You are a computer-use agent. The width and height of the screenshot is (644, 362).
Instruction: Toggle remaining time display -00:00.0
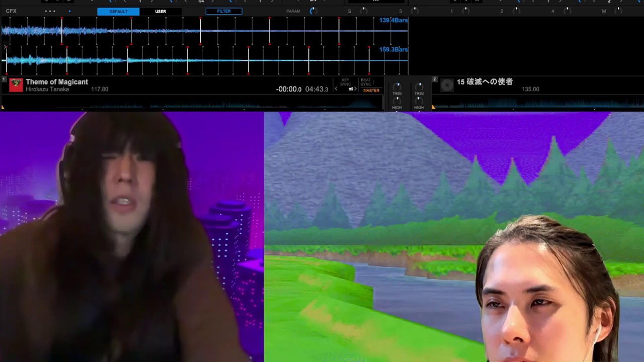[x=289, y=89]
